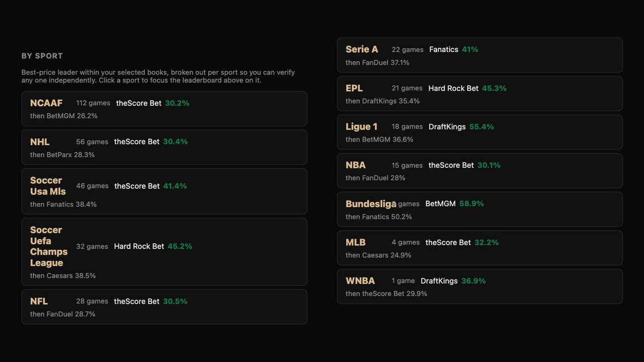Image resolution: width=644 pixels, height=362 pixels.
Task: Click 'then Caesars 24.9%' in MLB card
Action: click(378, 255)
